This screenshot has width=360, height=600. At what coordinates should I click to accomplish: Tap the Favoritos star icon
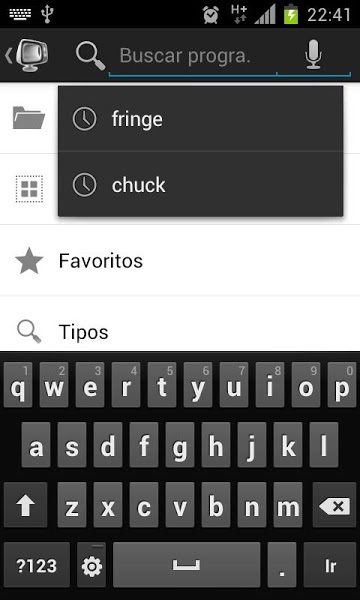tap(29, 261)
